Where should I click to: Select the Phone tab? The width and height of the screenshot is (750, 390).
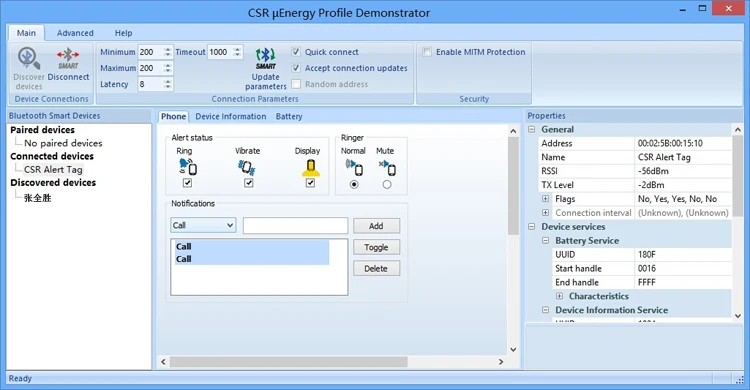[x=173, y=116]
